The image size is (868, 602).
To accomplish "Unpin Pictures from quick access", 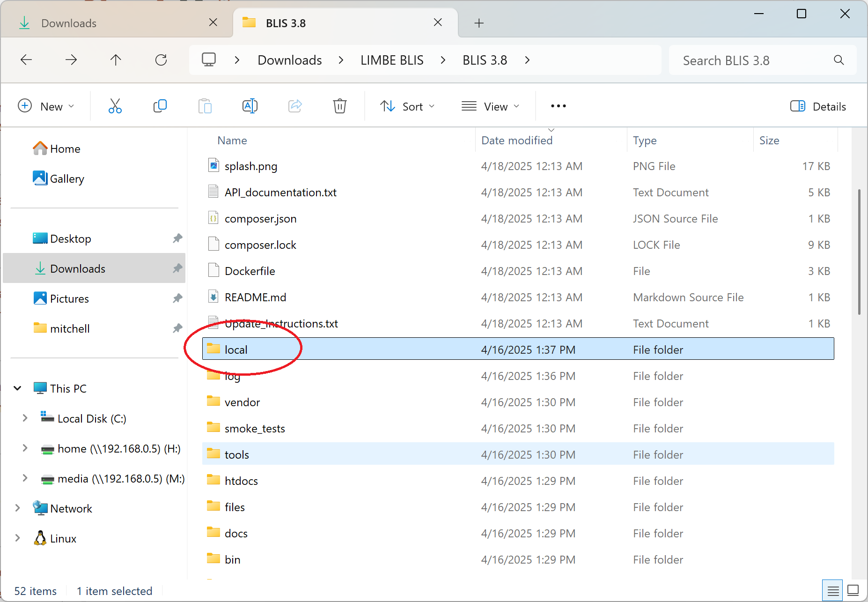I will tap(177, 298).
